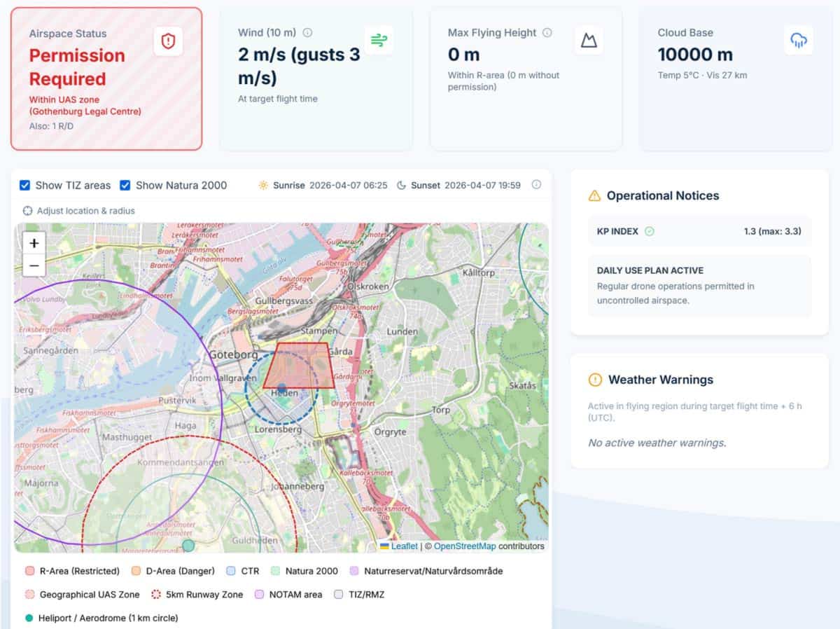The height and width of the screenshot is (629, 840).
Task: Toggle the Show TIZ areas checkbox
Action: tap(25, 185)
